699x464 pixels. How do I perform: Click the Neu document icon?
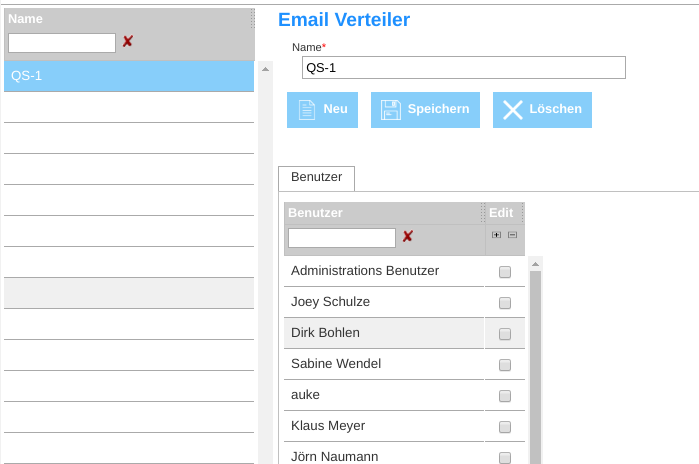(x=307, y=110)
